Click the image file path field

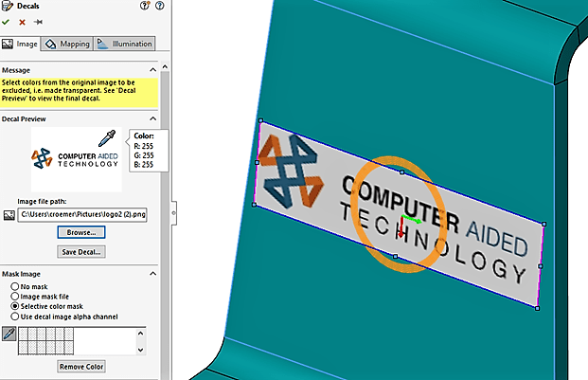coord(82,214)
